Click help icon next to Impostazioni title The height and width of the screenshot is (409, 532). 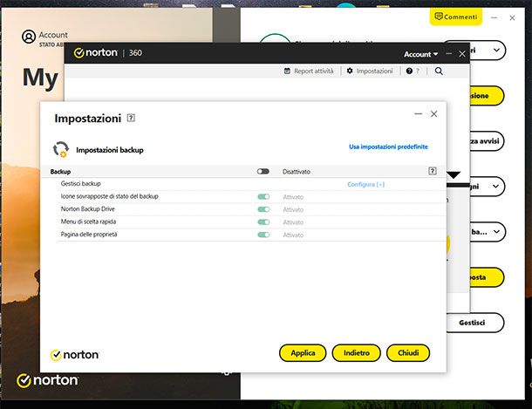pyautogui.click(x=131, y=118)
